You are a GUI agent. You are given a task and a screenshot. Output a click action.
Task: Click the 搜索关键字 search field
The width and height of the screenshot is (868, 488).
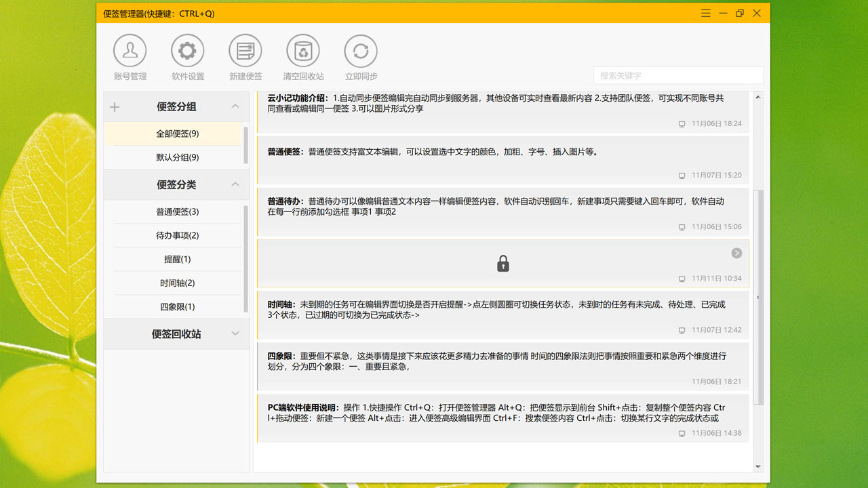point(677,76)
